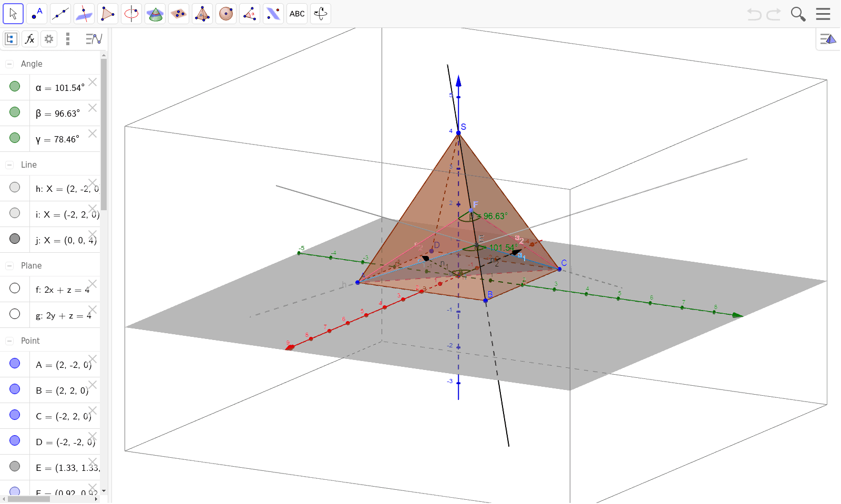Image resolution: width=841 pixels, height=504 pixels.
Task: Select the Point tool
Action: 37,14
